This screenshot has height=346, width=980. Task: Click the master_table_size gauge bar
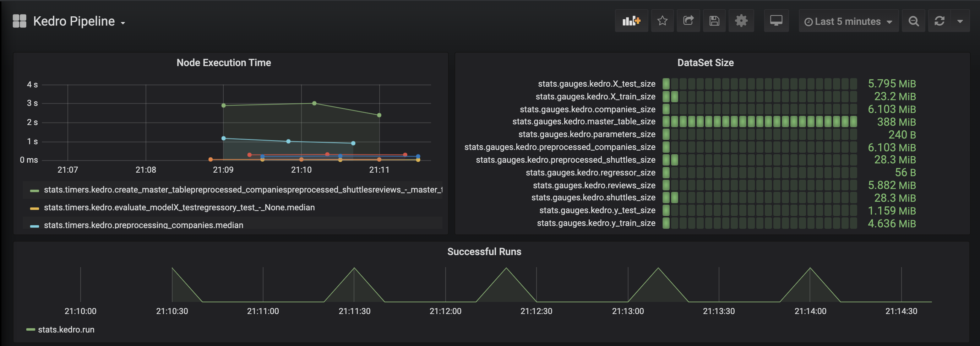[x=759, y=122]
